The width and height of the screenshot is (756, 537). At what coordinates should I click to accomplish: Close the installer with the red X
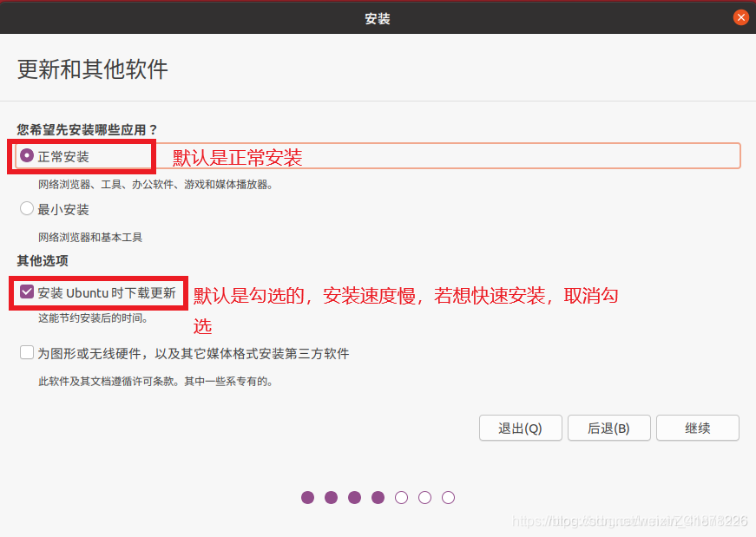tap(742, 16)
